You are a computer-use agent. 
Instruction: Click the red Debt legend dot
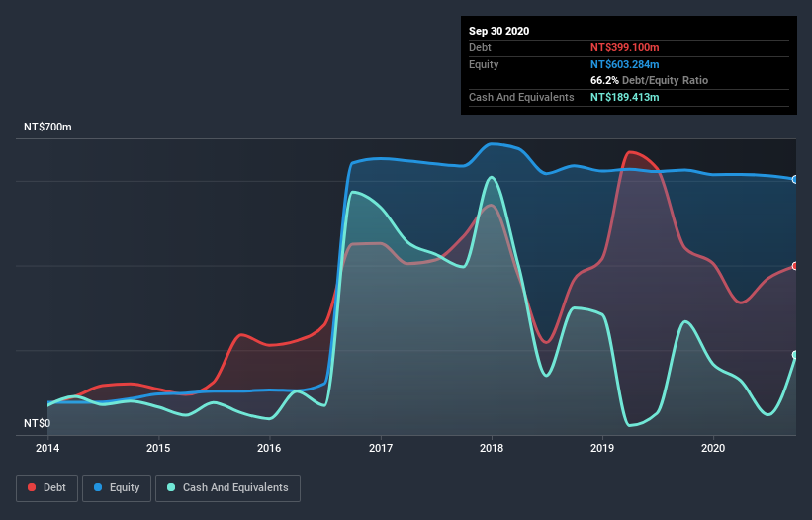(x=32, y=487)
